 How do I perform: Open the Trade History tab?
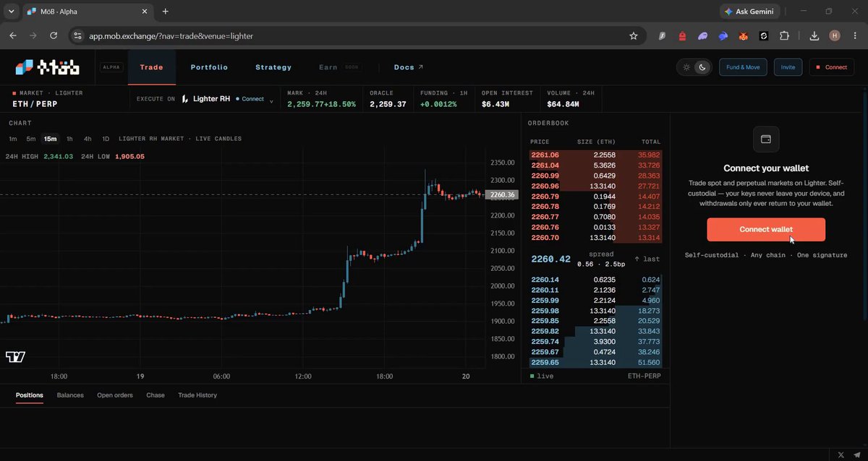[x=197, y=395]
